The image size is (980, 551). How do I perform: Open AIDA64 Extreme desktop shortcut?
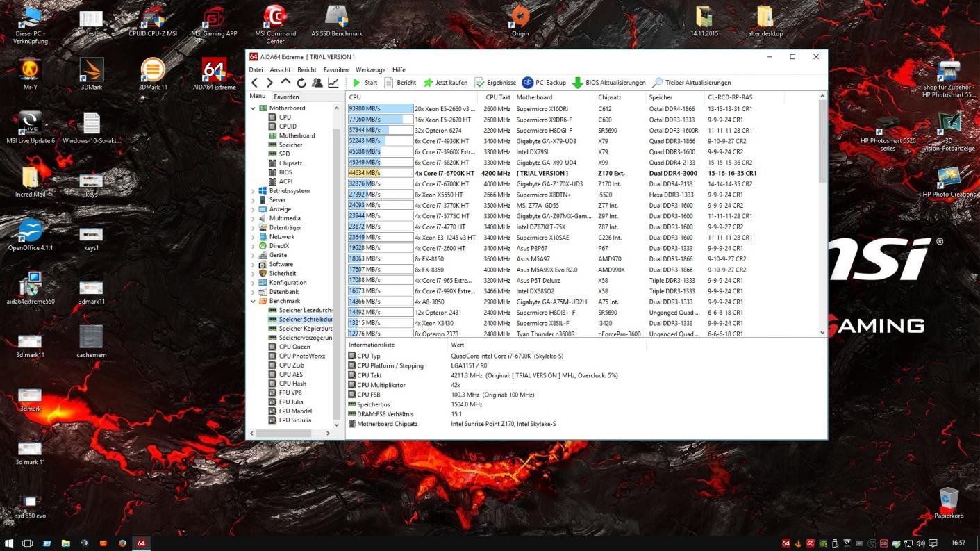(x=214, y=74)
